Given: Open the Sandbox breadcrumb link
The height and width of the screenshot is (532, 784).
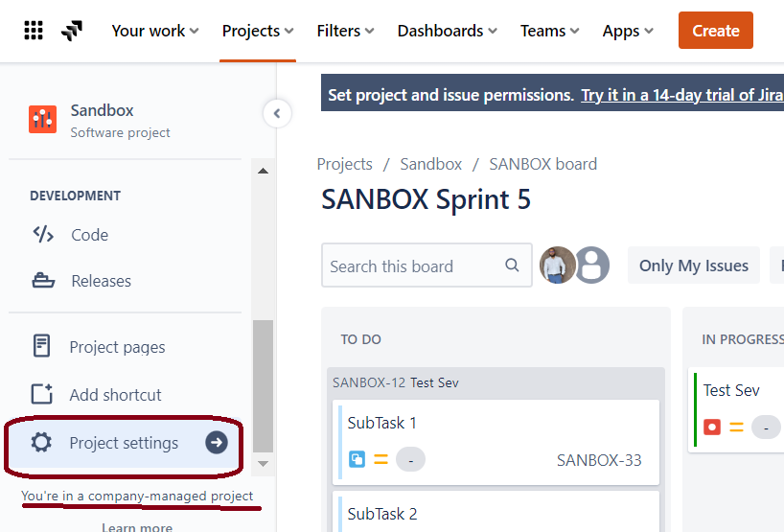Looking at the screenshot, I should (x=430, y=164).
